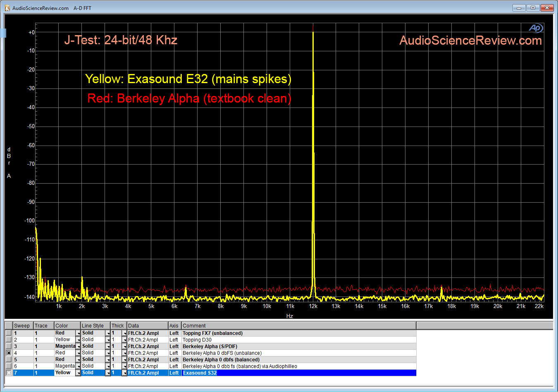This screenshot has width=558, height=392.
Task: Open Thick dropdown for sweep 5 row
Action: pos(124,360)
